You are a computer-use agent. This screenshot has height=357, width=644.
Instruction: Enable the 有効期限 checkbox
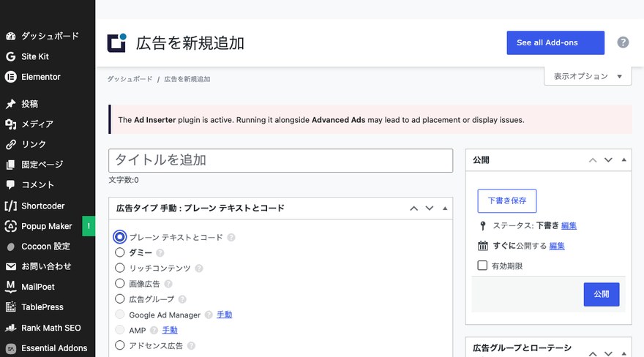point(482,266)
